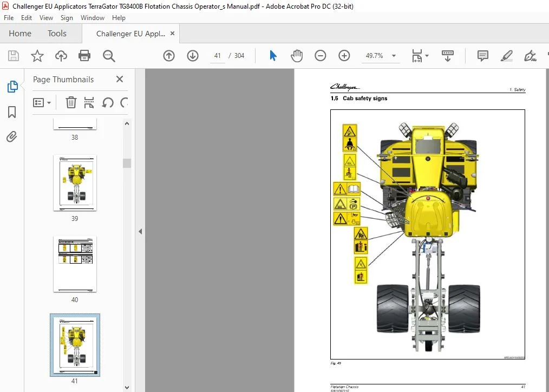Click the thumbnails panel scrollbar handle
The image size is (549, 392).
(127, 164)
